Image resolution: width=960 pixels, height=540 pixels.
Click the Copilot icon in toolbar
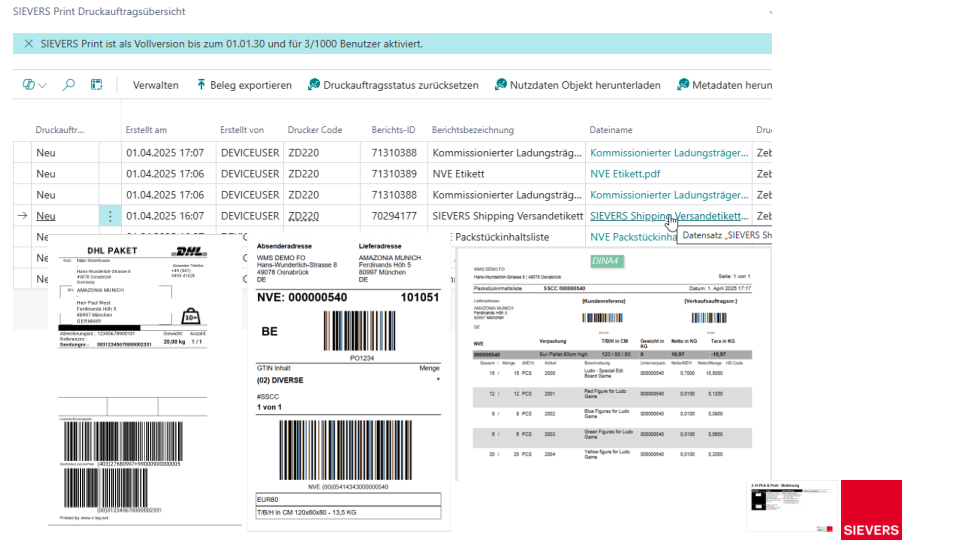click(x=28, y=84)
